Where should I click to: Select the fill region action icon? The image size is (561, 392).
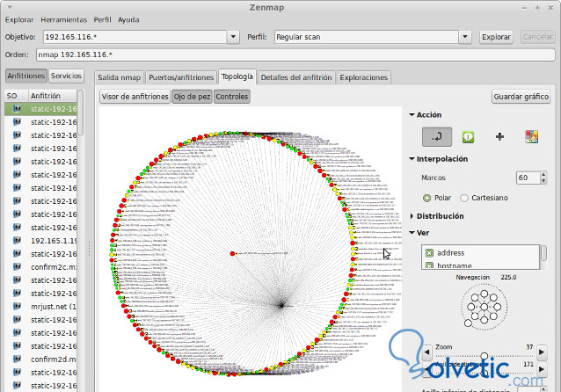point(532,136)
